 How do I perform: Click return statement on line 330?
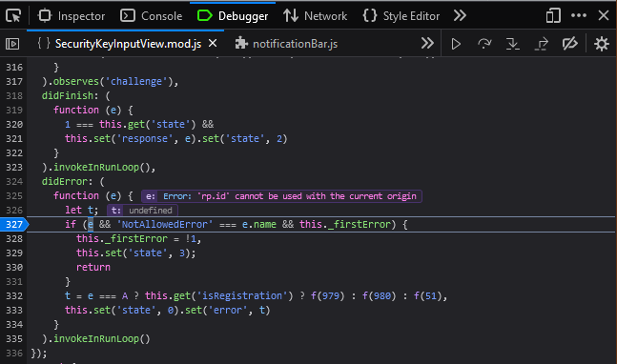(93, 268)
